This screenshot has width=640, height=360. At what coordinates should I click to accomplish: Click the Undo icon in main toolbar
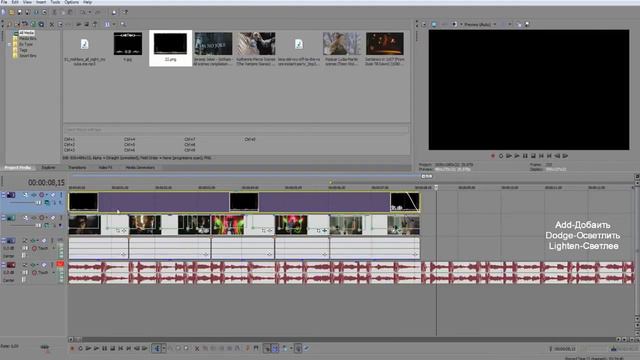83,13
